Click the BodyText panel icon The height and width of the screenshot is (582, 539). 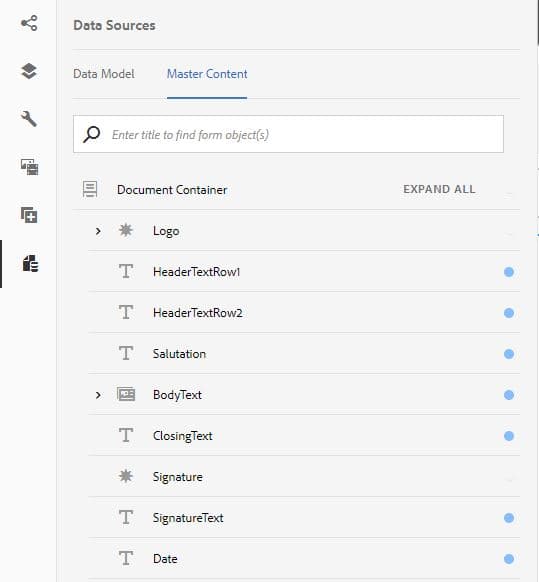point(126,394)
